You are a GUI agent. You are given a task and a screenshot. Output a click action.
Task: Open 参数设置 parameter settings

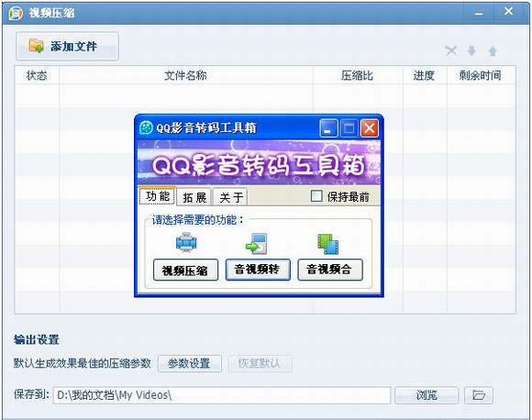(190, 364)
